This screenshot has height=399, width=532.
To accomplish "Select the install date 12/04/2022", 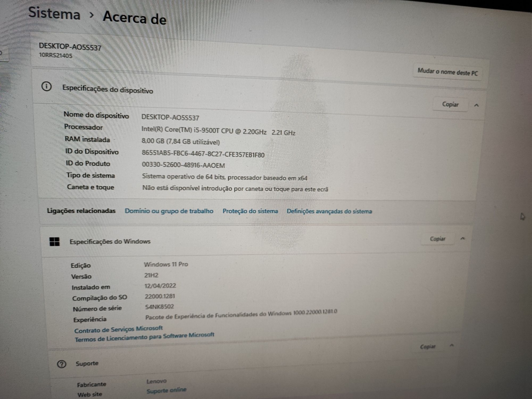I will [160, 286].
